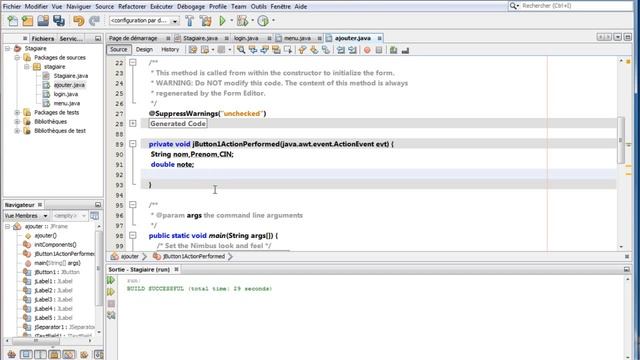Place cursor on empty line 92
640x360 pixels.
(378, 175)
